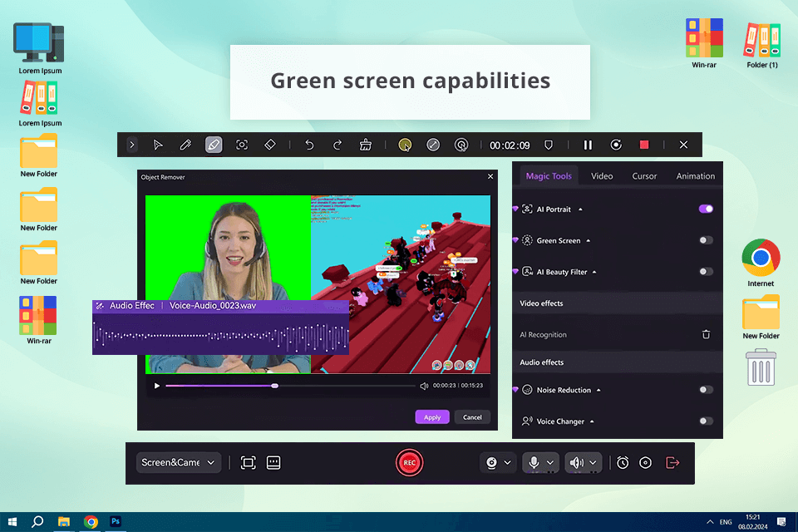This screenshot has width=798, height=532.
Task: Collapse the Noise Reduction options arrow
Action: [x=598, y=391]
